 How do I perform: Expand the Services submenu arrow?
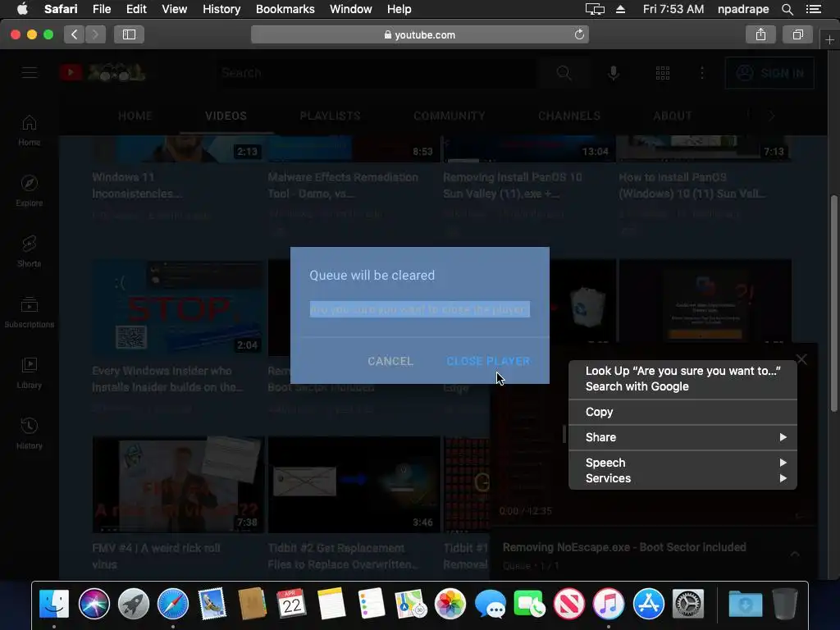[x=783, y=478]
